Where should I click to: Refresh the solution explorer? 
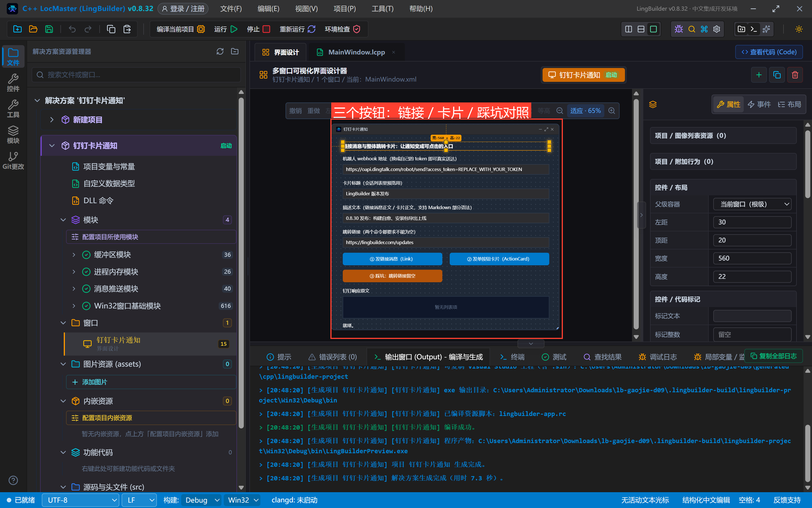tap(220, 51)
